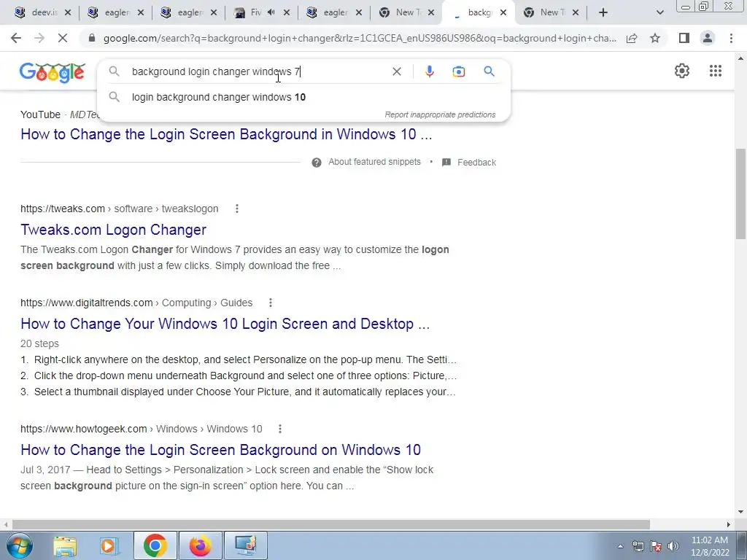This screenshot has height=560, width=747.
Task: Open HowToGeek Login Screen Background result
Action: (x=220, y=450)
